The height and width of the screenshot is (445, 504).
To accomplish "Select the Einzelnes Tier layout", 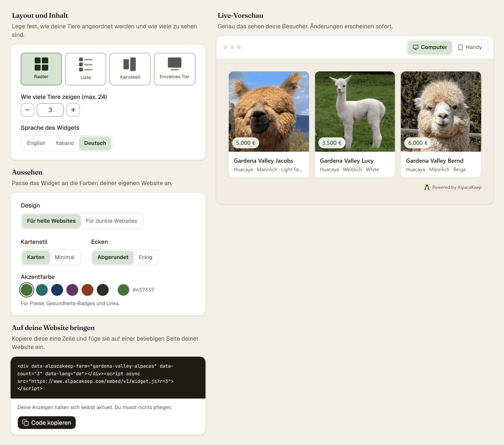I will click(x=175, y=69).
